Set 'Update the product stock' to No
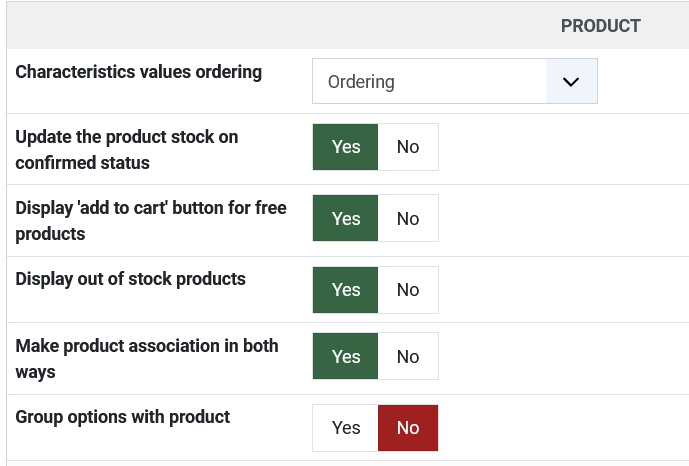Screen dimensions: 689x466 point(408,147)
